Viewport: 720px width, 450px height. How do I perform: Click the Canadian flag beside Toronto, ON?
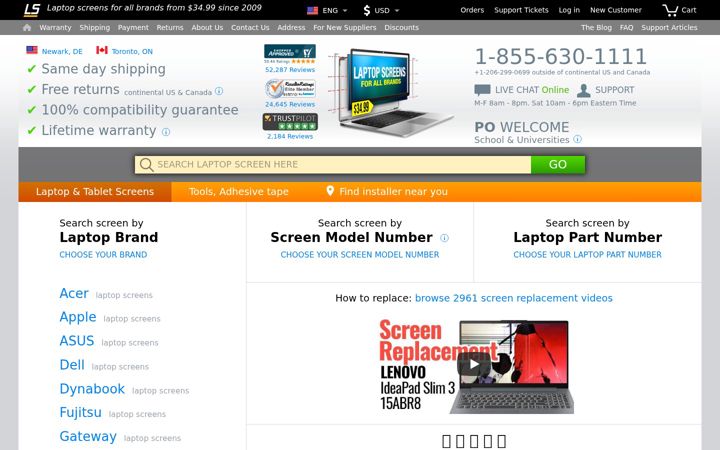[101, 50]
